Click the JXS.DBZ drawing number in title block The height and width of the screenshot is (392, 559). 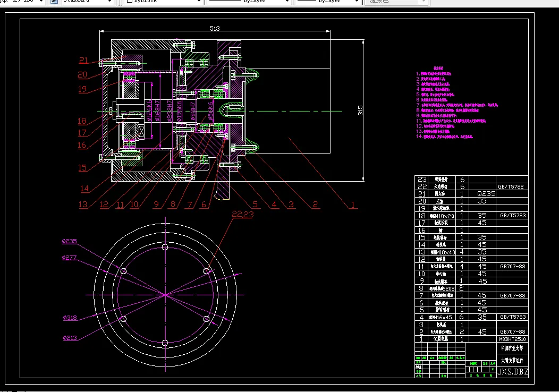tap(513, 372)
